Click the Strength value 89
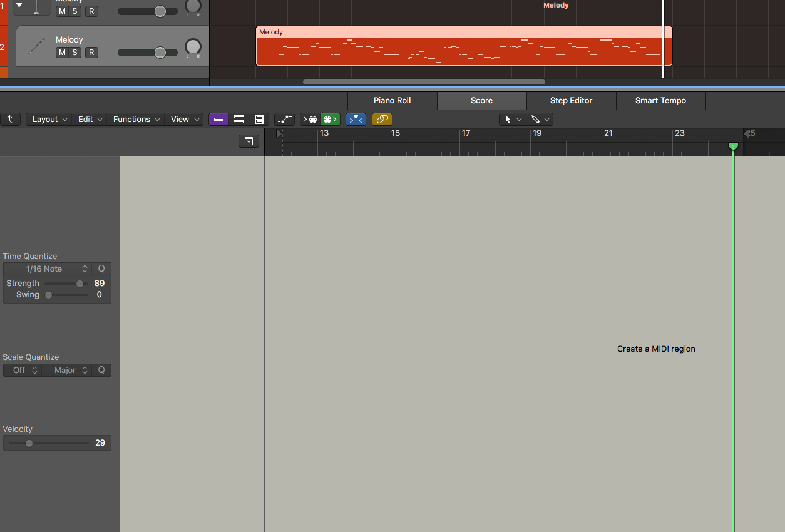 coord(100,284)
